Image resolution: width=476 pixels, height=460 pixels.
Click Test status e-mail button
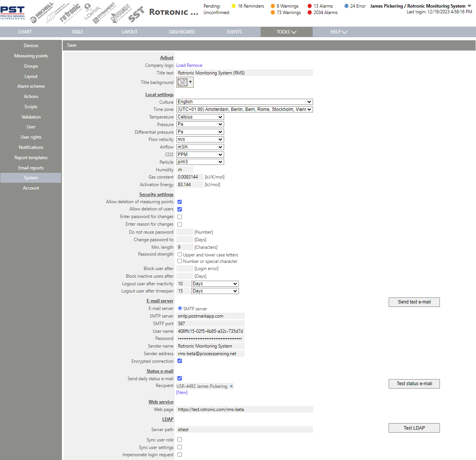point(414,384)
